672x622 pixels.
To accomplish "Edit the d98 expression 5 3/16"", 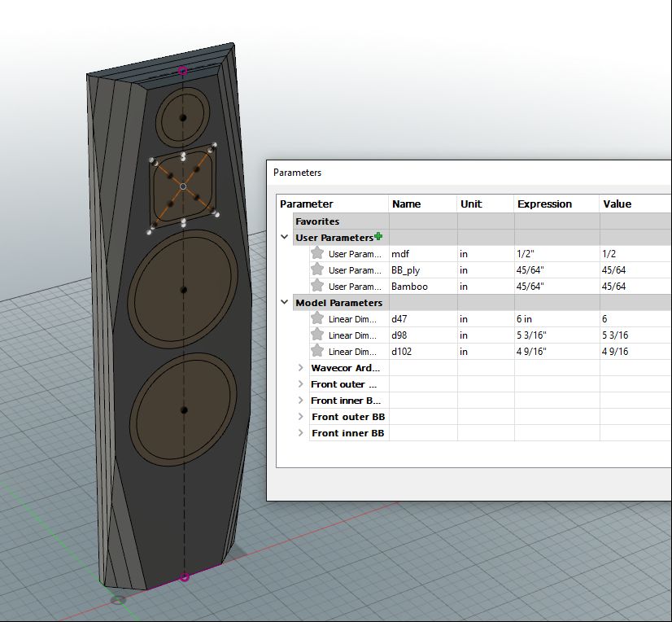I will tap(556, 335).
